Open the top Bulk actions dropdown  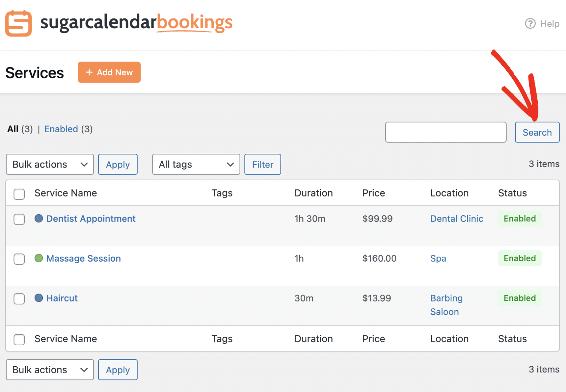50,164
